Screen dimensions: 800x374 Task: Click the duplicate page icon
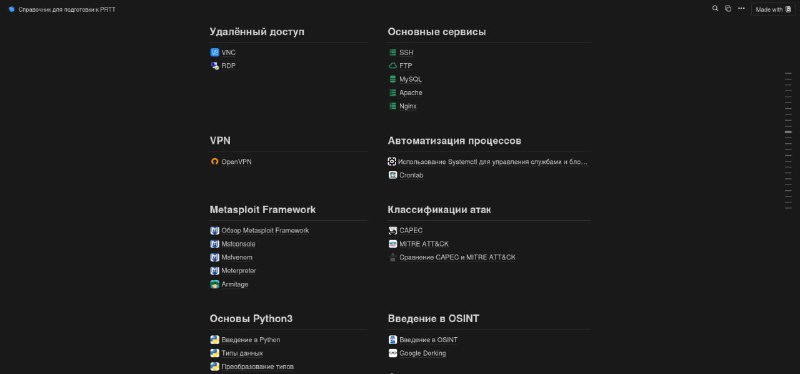(x=728, y=9)
